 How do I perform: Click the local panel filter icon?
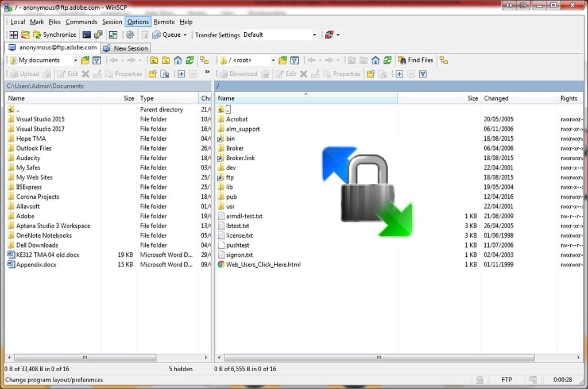coord(96,60)
